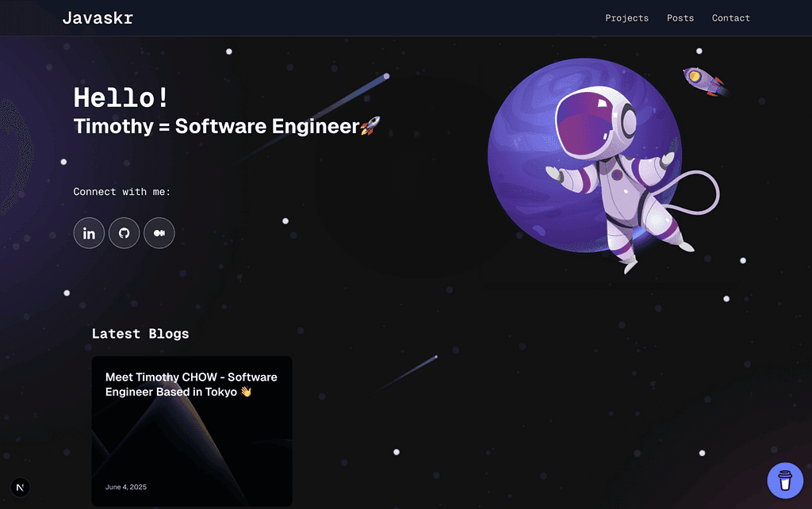Navigate to the Contact page

pos(730,18)
